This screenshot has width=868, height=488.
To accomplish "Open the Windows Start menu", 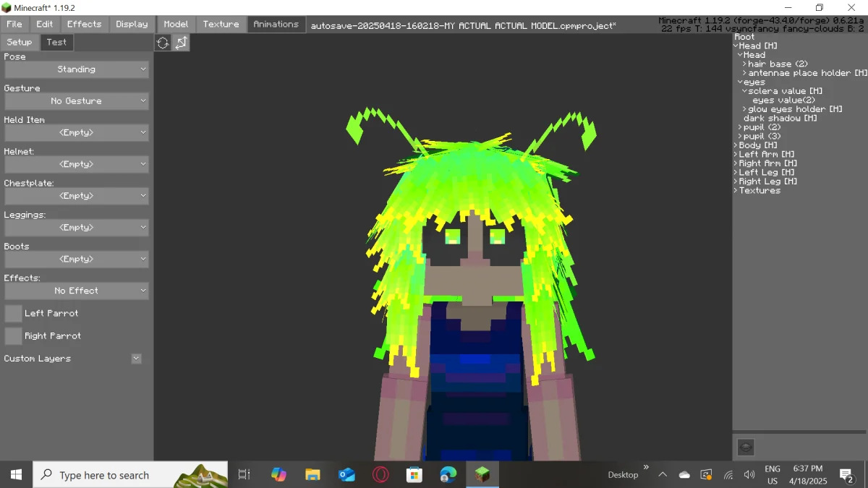I will tap(16, 475).
